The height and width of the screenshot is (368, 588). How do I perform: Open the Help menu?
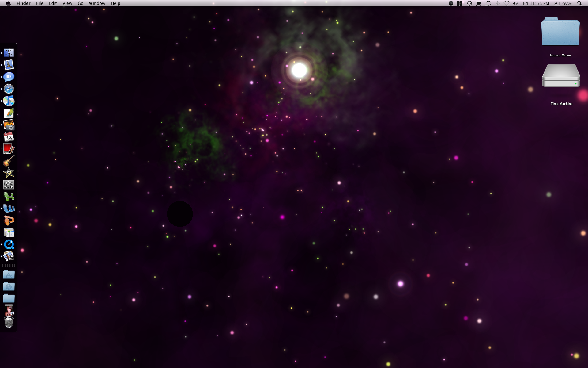pos(115,3)
